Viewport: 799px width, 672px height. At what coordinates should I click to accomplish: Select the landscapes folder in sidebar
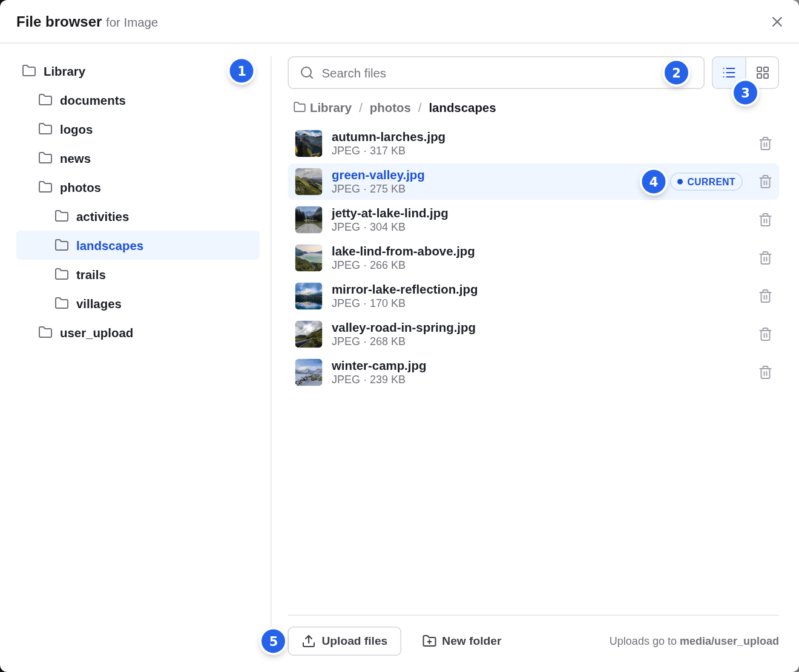[x=138, y=245]
